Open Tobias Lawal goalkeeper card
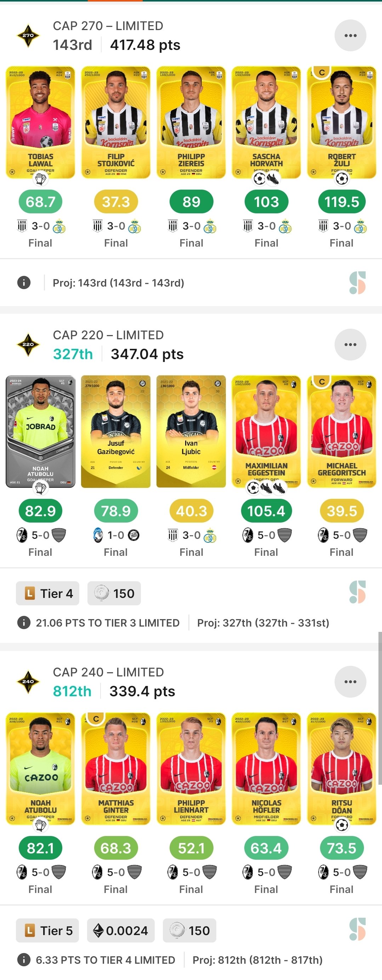The width and height of the screenshot is (382, 980). (40, 122)
